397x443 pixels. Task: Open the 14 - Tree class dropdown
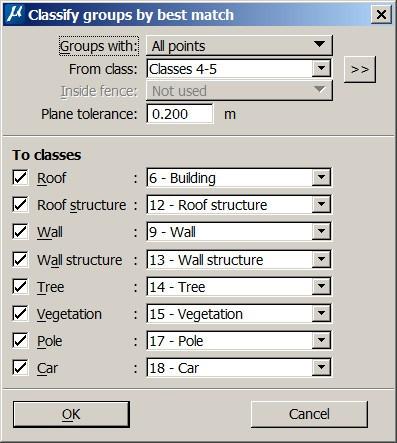[x=239, y=286]
